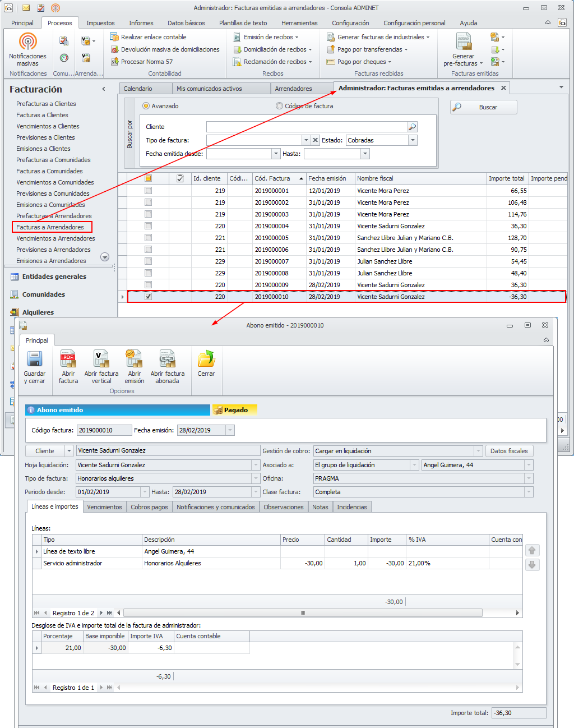This screenshot has width=574, height=728.
Task: Click Generar pre-facturas icon
Action: [464, 42]
